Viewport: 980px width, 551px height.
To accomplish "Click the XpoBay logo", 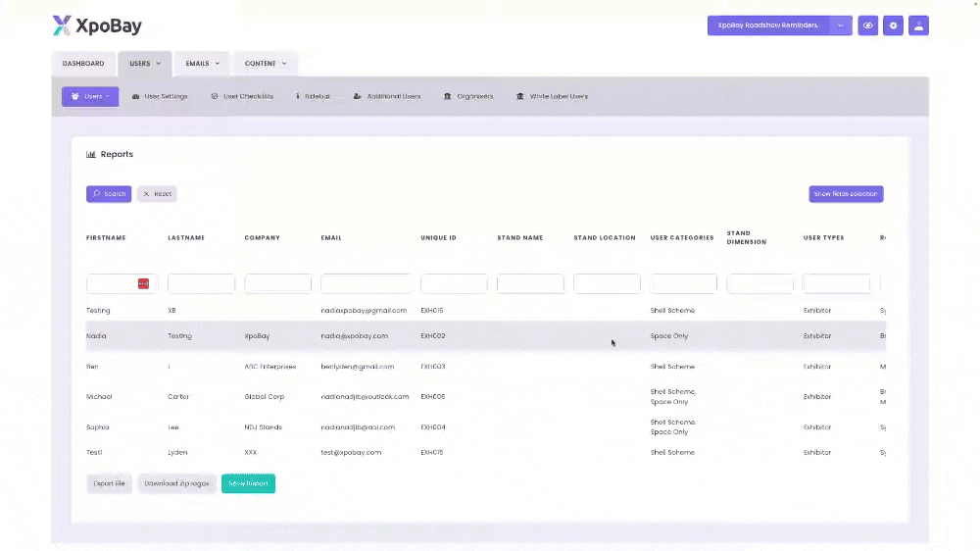I will 97,25.
